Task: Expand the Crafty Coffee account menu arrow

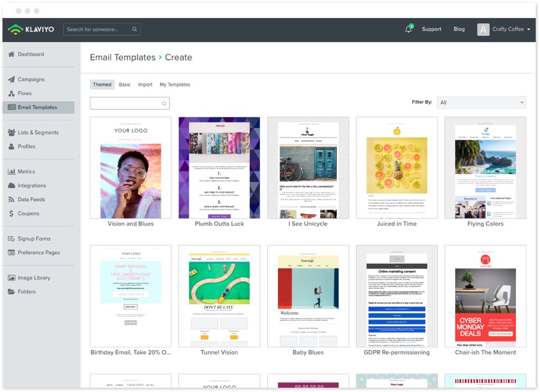Action: point(528,29)
